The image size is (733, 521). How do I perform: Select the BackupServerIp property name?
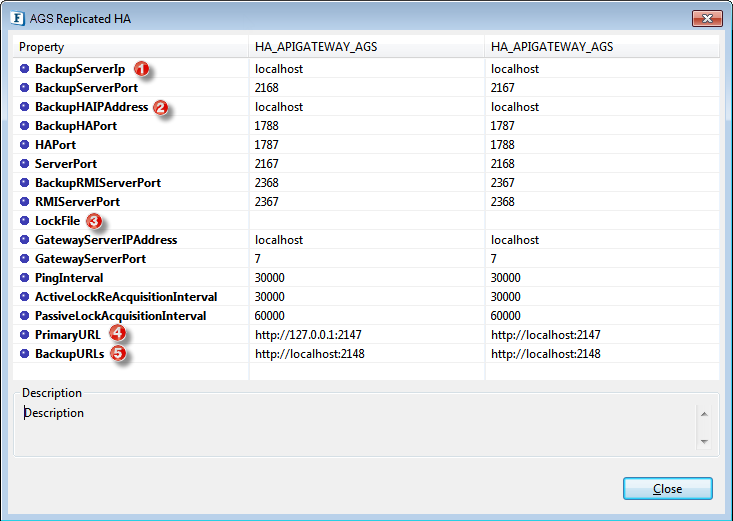(80, 69)
